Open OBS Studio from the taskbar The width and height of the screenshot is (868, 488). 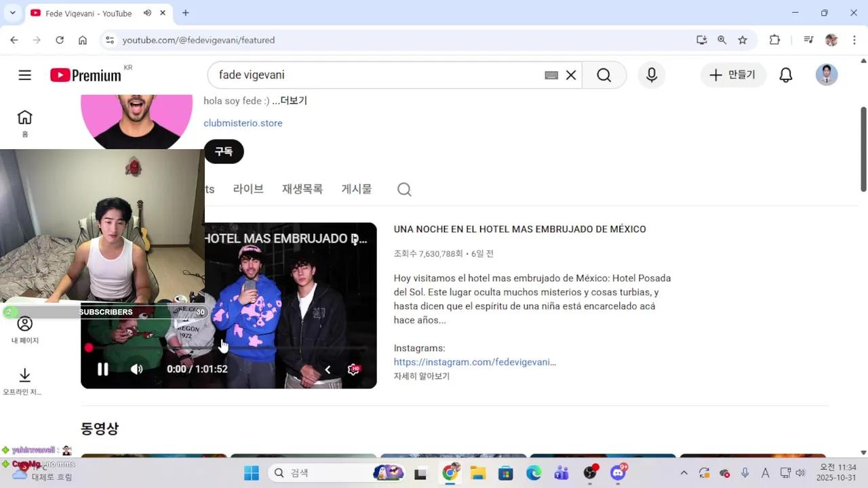tap(590, 473)
